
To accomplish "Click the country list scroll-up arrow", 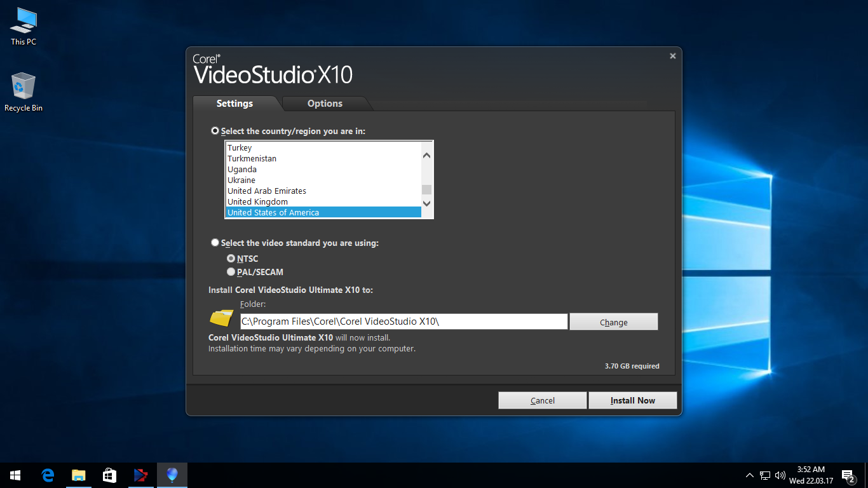I will click(427, 155).
